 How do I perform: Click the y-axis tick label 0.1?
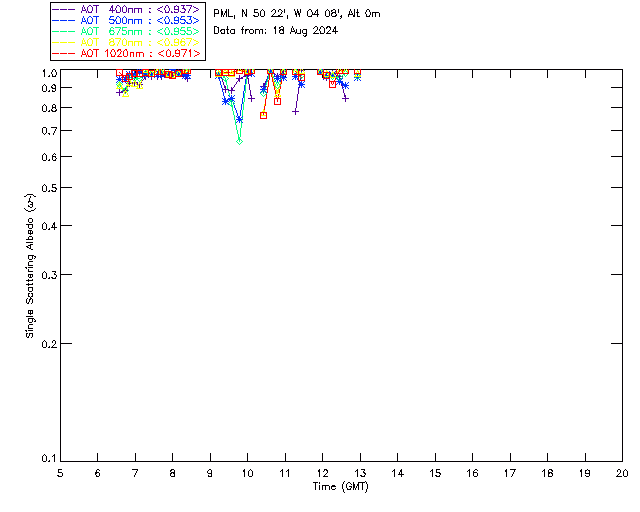[x=49, y=459]
